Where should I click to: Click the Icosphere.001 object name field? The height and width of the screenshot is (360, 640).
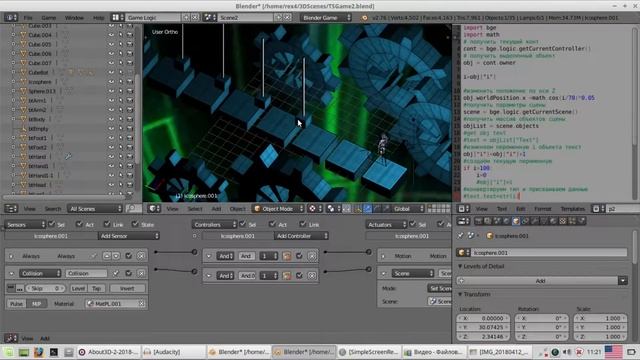[x=549, y=253]
